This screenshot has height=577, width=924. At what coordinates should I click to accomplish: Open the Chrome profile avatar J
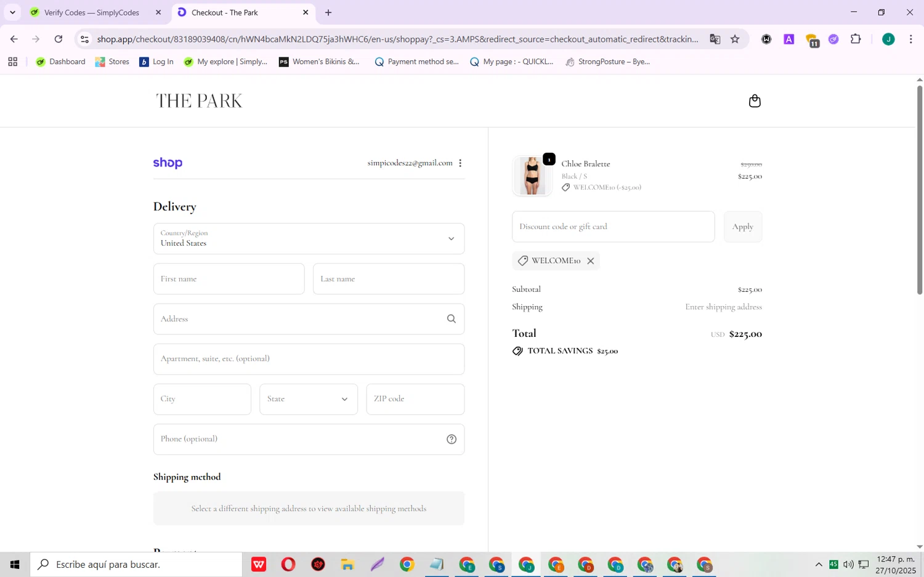click(x=888, y=39)
